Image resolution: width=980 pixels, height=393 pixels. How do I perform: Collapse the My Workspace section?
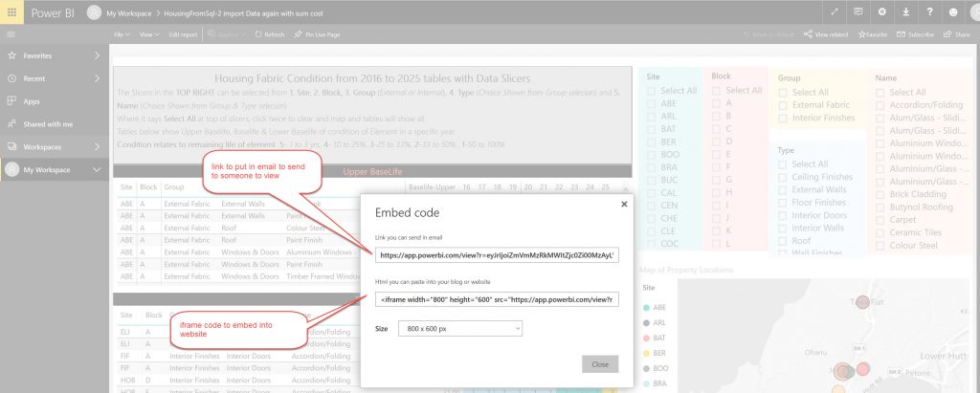[x=98, y=169]
